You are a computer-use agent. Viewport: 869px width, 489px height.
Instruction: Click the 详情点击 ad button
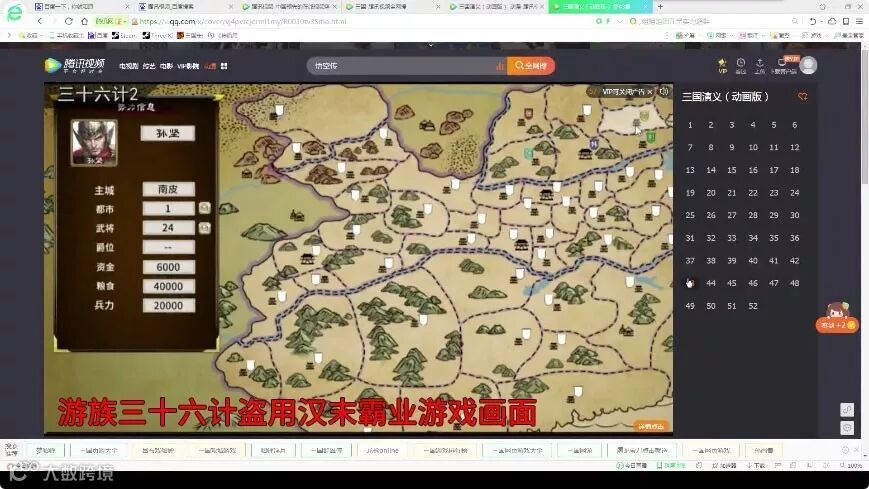coord(651,426)
